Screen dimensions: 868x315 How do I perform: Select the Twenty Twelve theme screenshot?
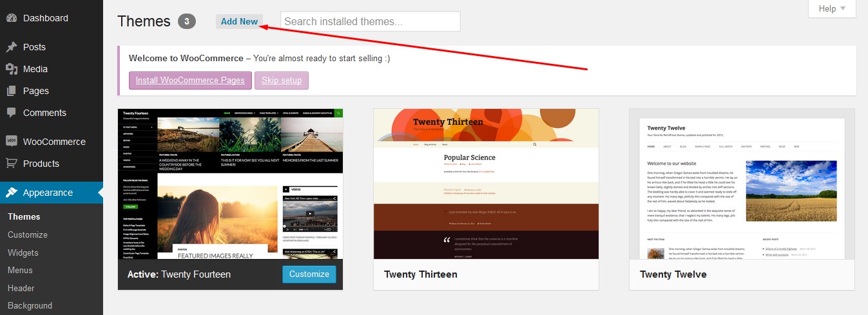[x=742, y=184]
